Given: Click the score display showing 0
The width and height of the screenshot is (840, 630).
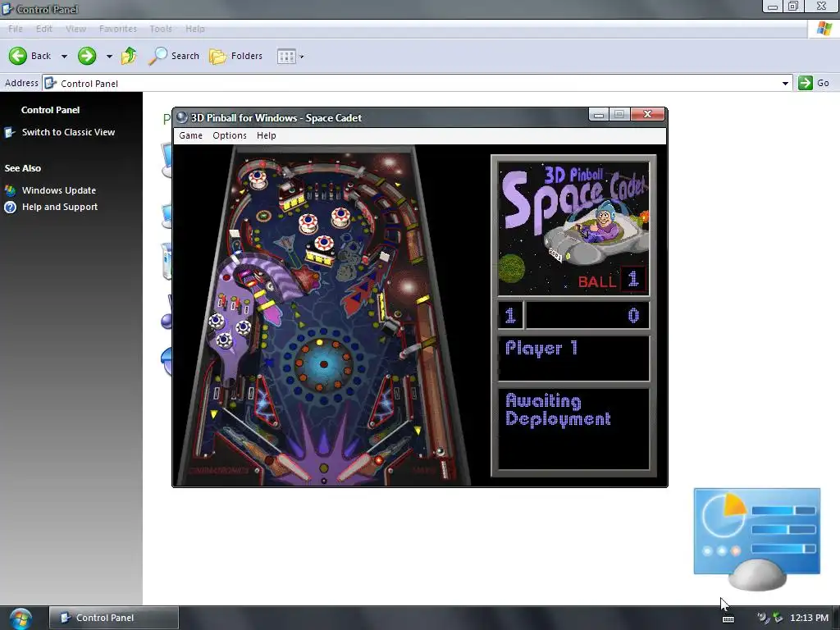Looking at the screenshot, I should 587,316.
